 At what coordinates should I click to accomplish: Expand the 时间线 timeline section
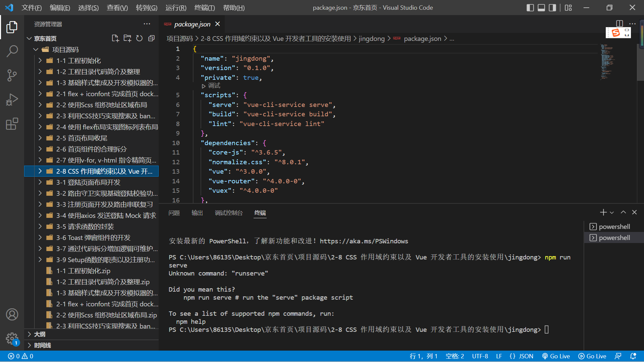(x=91, y=345)
